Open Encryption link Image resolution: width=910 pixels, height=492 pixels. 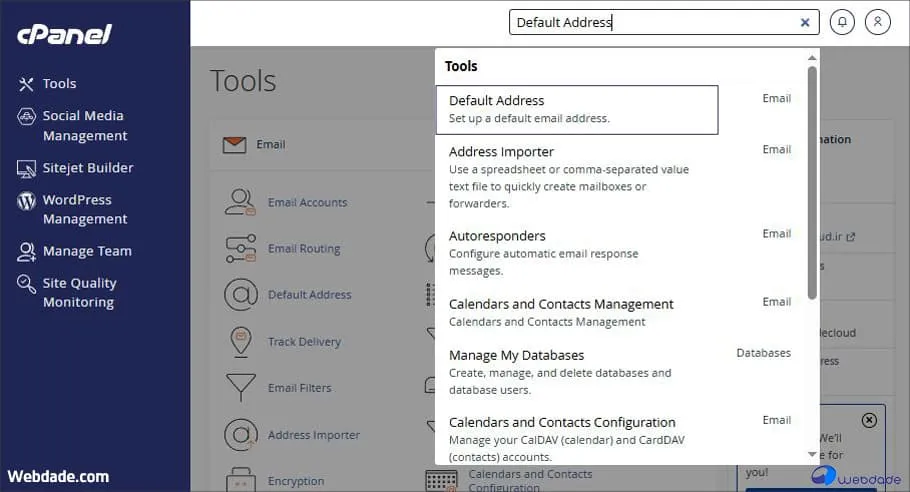(295, 482)
